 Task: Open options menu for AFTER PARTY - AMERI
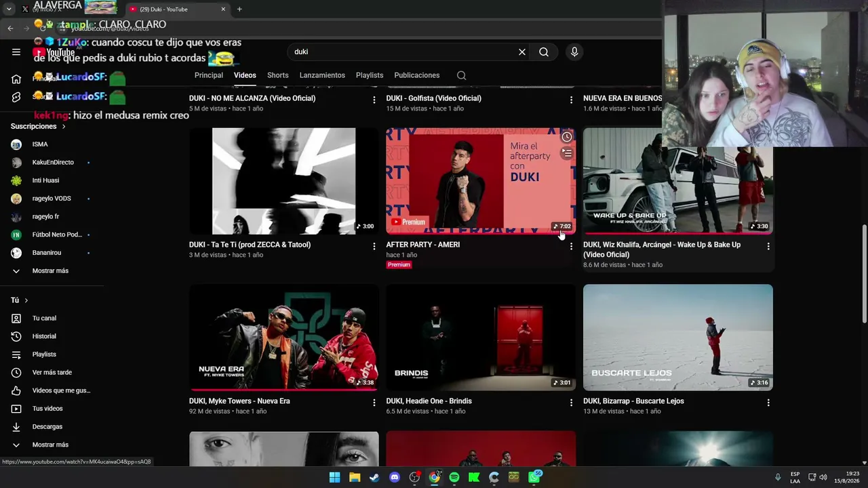coord(571,246)
